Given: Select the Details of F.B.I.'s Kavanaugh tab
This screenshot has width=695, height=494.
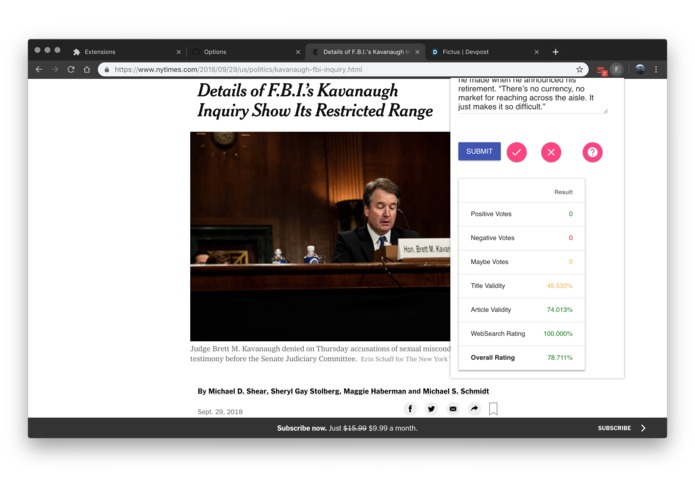Looking at the screenshot, I should (x=363, y=52).
